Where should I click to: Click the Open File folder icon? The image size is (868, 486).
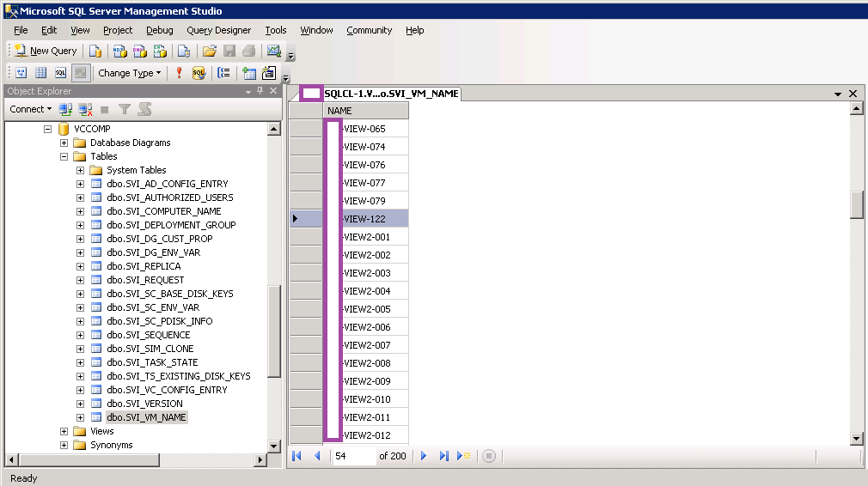tap(209, 51)
